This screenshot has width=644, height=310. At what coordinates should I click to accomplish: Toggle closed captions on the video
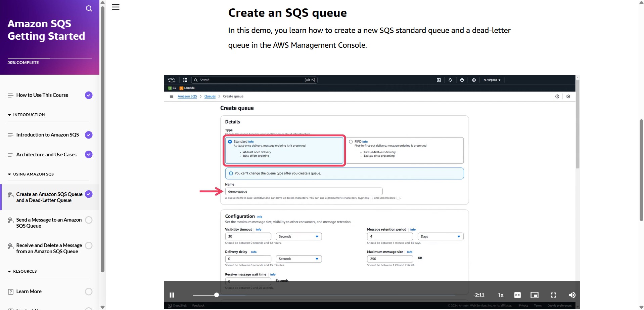(517, 295)
